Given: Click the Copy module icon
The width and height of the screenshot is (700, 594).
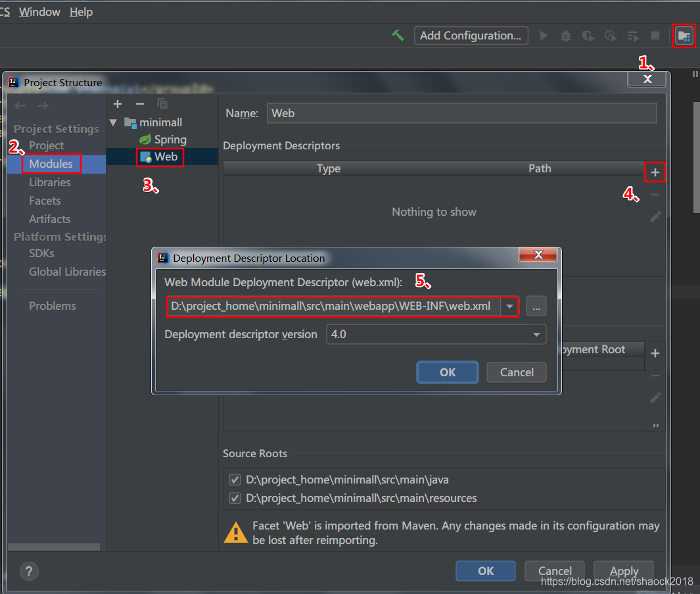Looking at the screenshot, I should coord(162,104).
